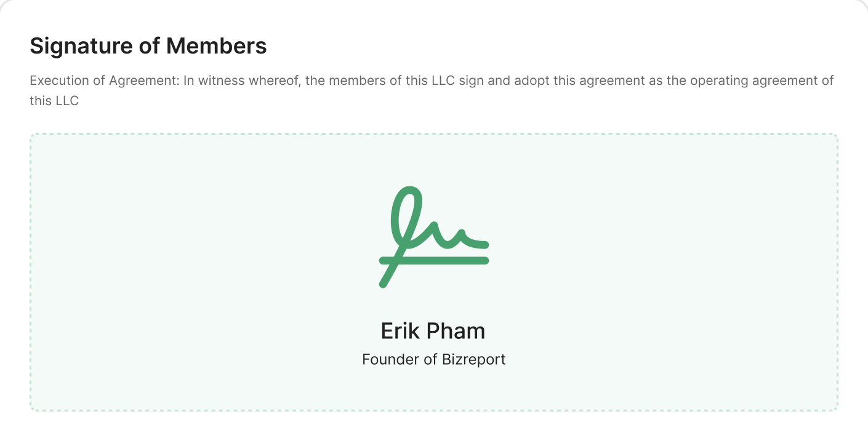Select the Erik Pham name

pyautogui.click(x=433, y=331)
